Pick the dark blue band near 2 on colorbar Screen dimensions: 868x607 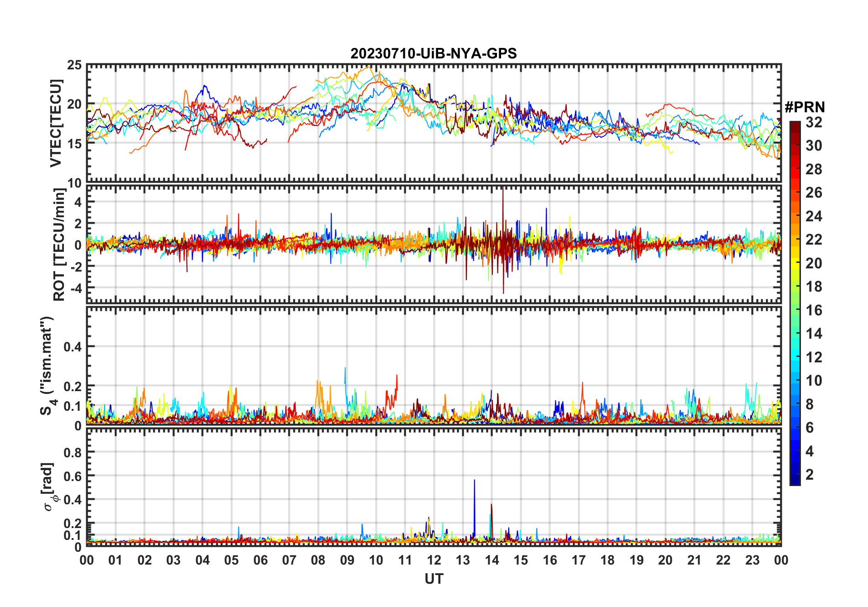click(x=795, y=474)
